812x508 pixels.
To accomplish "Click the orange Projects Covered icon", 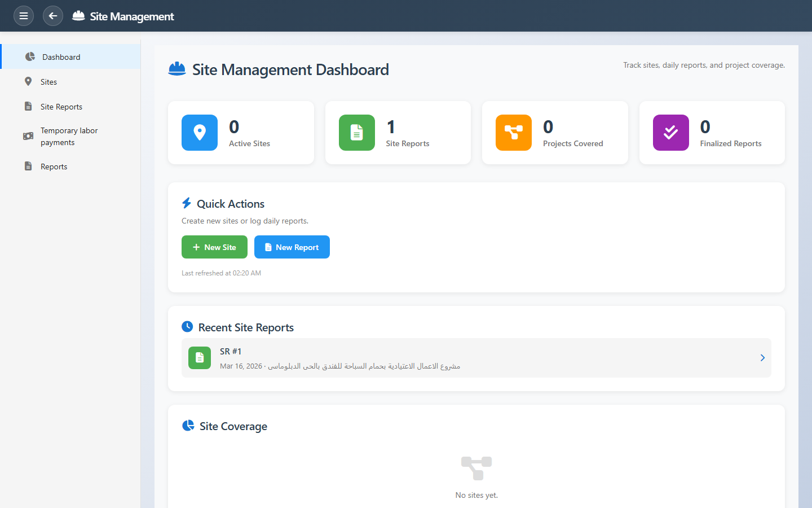I will 514,133.
